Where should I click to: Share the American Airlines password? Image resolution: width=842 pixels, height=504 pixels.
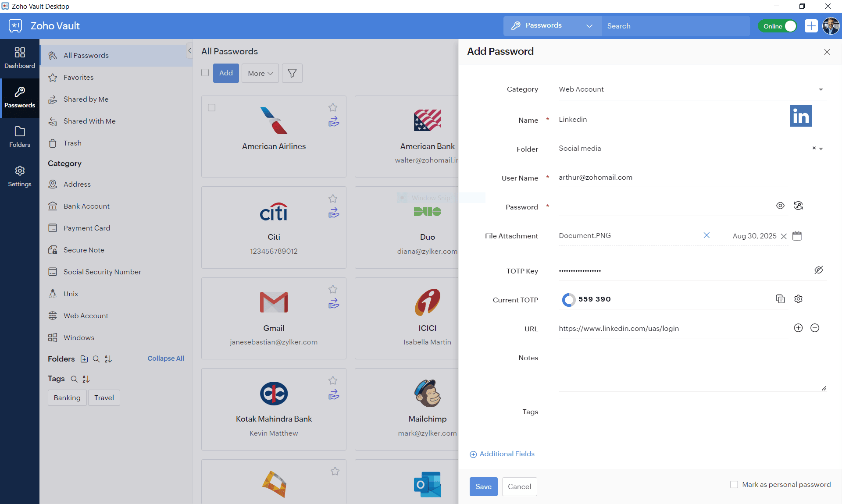[x=334, y=121]
